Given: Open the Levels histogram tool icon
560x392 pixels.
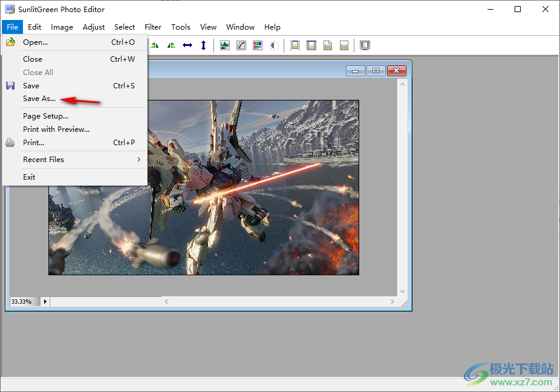Looking at the screenshot, I should coord(225,45).
